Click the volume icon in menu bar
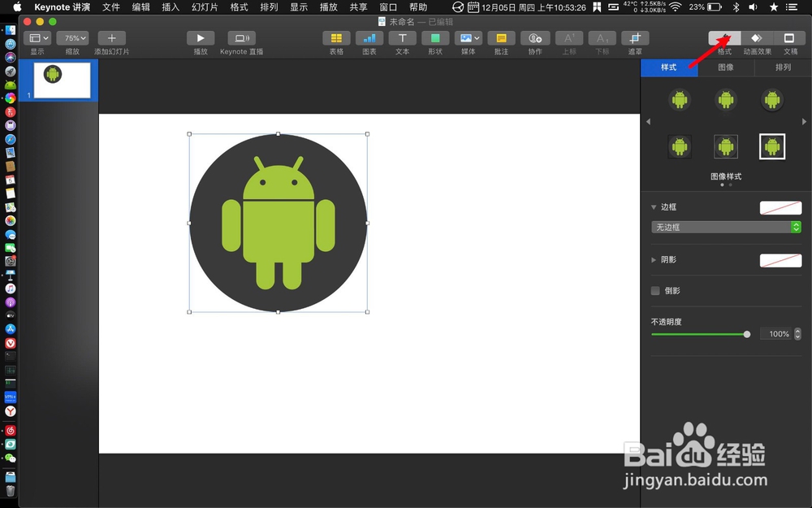The image size is (812, 508). (x=754, y=7)
